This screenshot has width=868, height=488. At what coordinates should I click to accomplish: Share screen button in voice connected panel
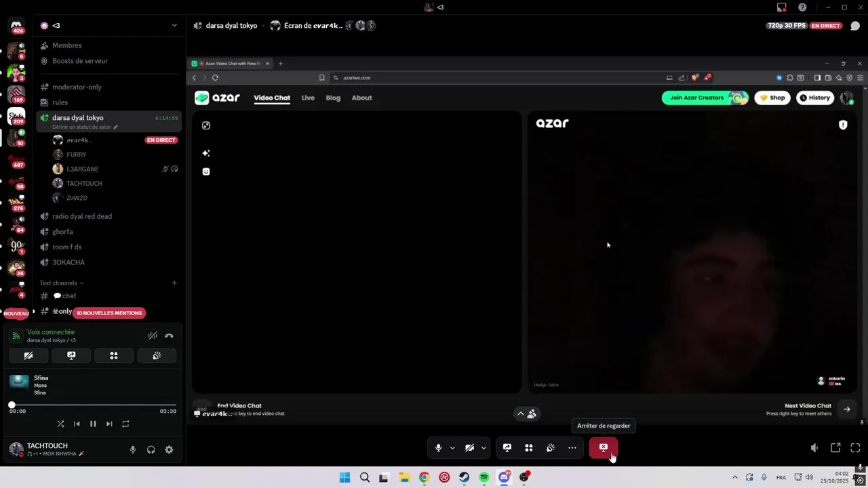tap(71, 355)
